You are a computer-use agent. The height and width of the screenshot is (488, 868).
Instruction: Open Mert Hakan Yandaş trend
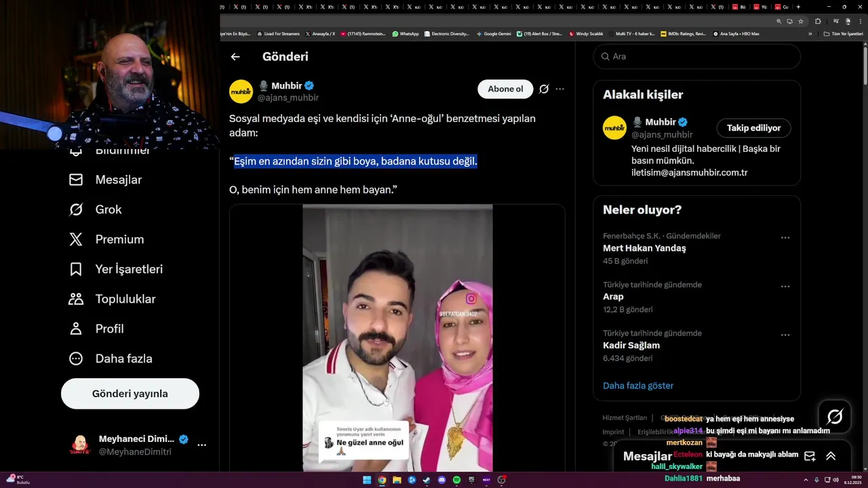click(644, 248)
